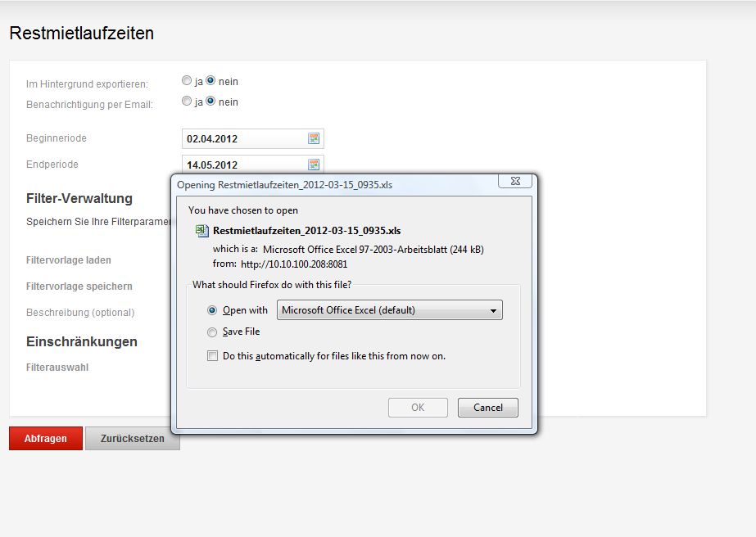
Task: Open calendar picker for Beginperiode
Action: tap(314, 139)
